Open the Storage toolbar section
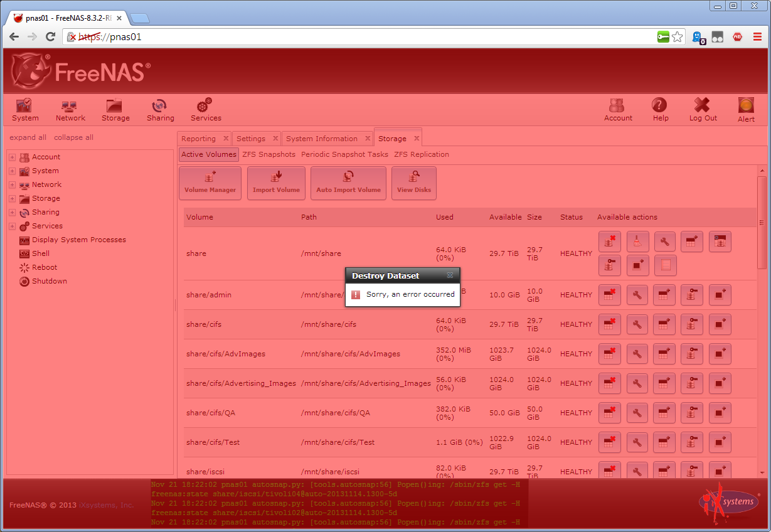The image size is (771, 532). tap(115, 110)
